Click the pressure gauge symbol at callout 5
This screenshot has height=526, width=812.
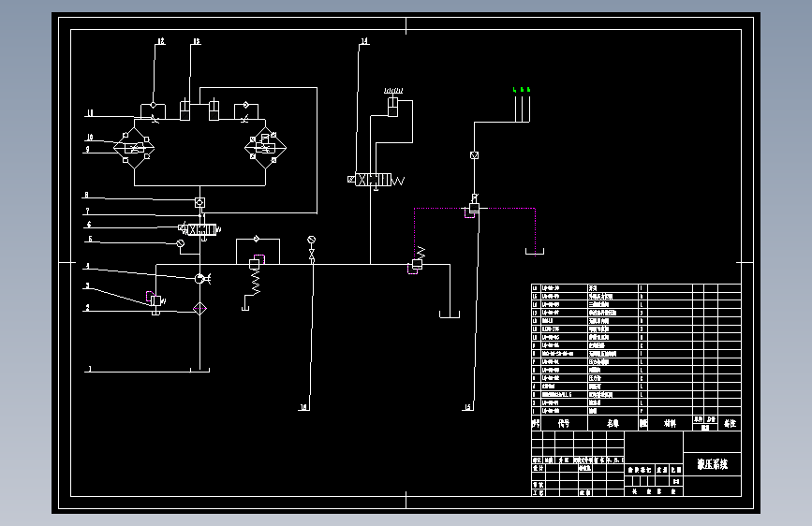(180, 243)
